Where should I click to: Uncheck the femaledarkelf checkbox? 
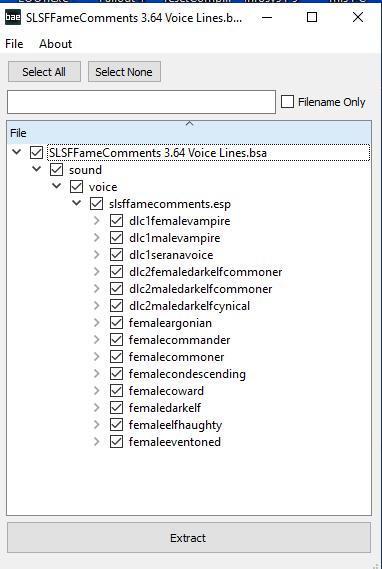(116, 408)
